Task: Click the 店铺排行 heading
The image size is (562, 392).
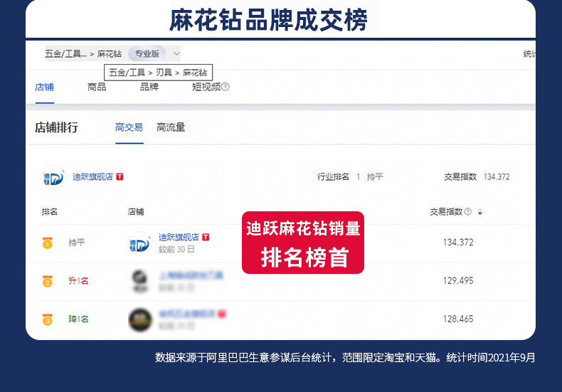Action: click(56, 127)
